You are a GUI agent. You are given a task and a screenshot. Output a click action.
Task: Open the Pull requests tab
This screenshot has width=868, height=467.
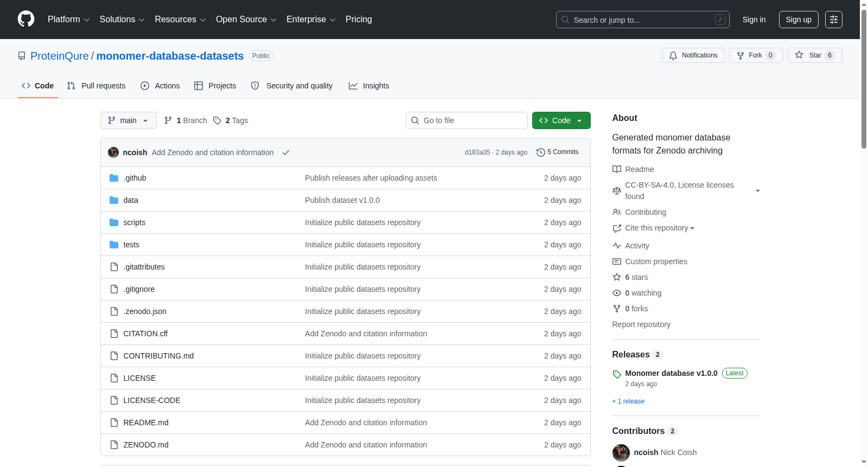pyautogui.click(x=97, y=86)
